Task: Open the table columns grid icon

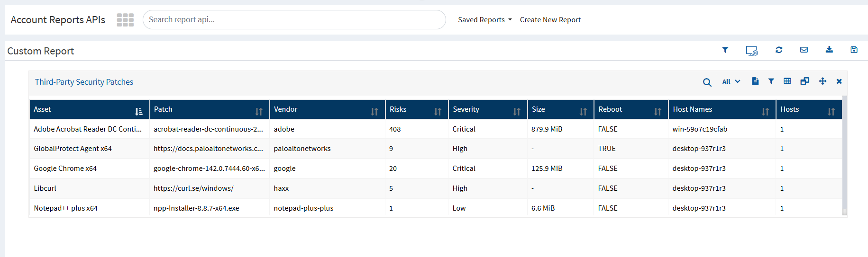Action: click(x=787, y=81)
